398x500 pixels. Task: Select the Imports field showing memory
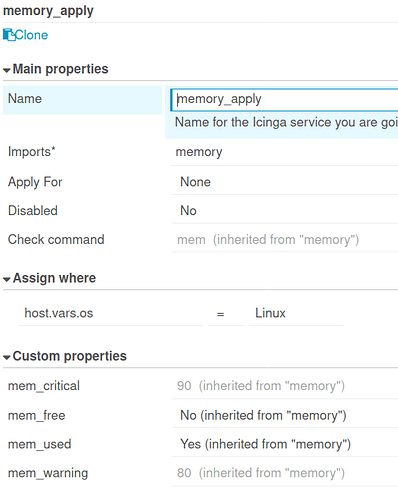point(284,152)
